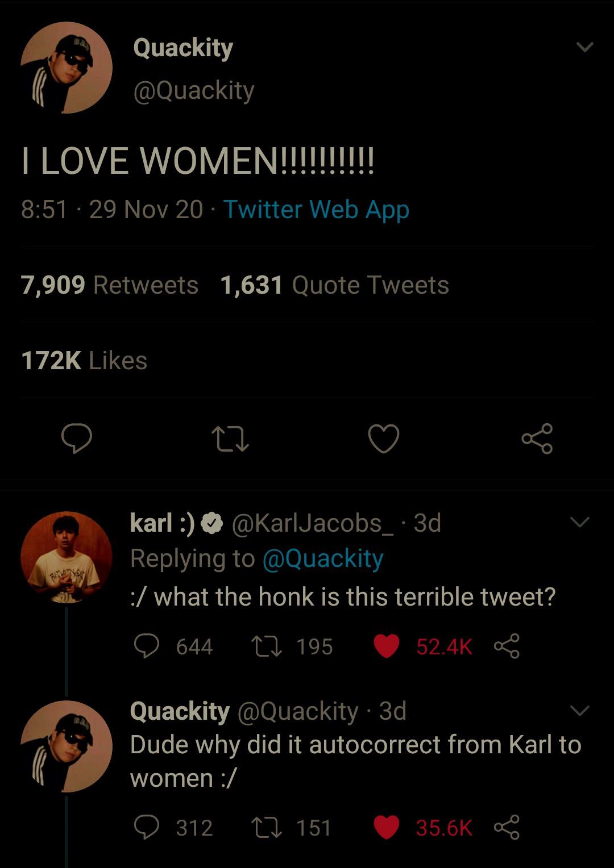The width and height of the screenshot is (614, 868).
Task: Share Quackity's autocorrect reply
Action: click(507, 828)
